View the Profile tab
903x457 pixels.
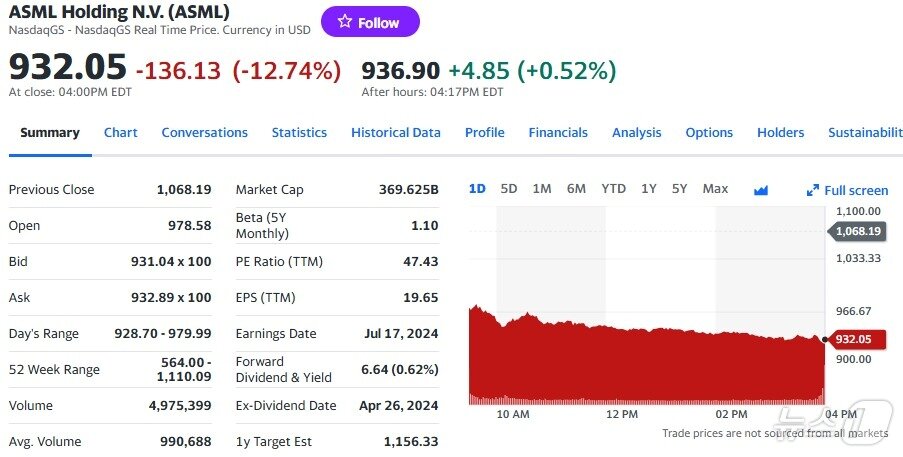(x=484, y=133)
